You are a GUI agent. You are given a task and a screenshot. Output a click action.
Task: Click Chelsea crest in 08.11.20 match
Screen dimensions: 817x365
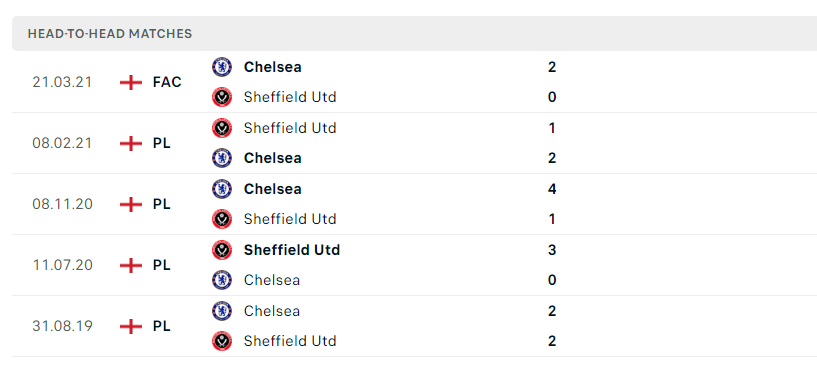[222, 188]
